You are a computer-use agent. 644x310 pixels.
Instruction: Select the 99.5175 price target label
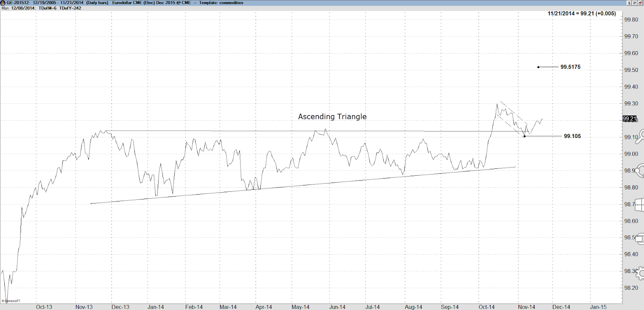pos(570,67)
